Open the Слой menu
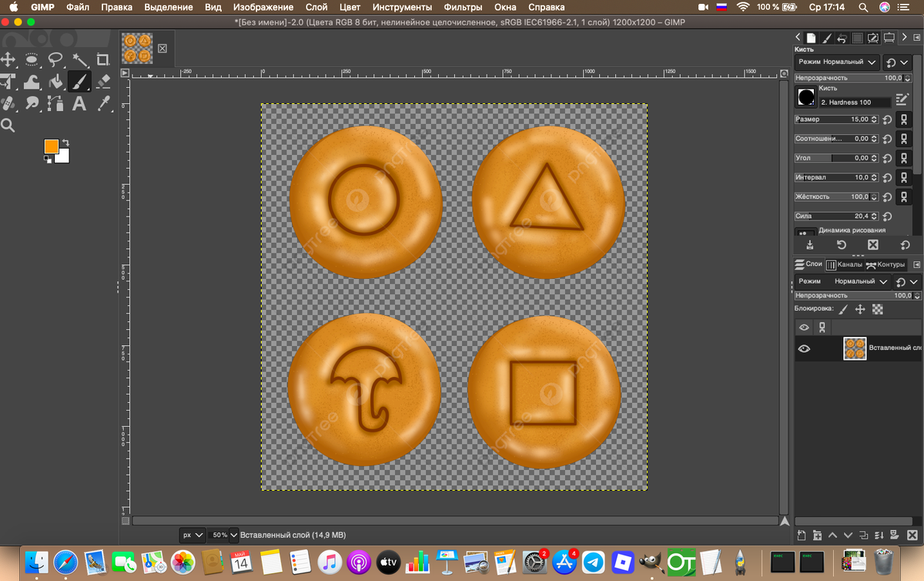This screenshot has height=581, width=924. (316, 7)
